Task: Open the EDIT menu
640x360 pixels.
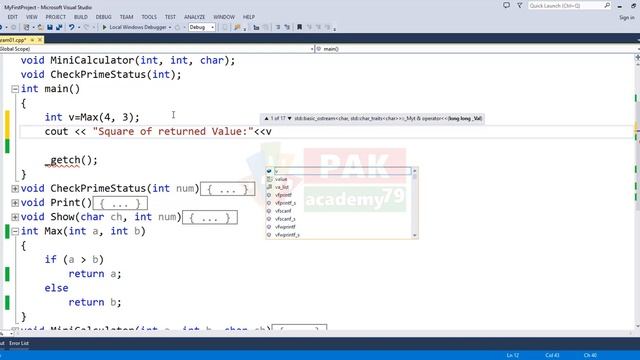Action: (x=12, y=17)
